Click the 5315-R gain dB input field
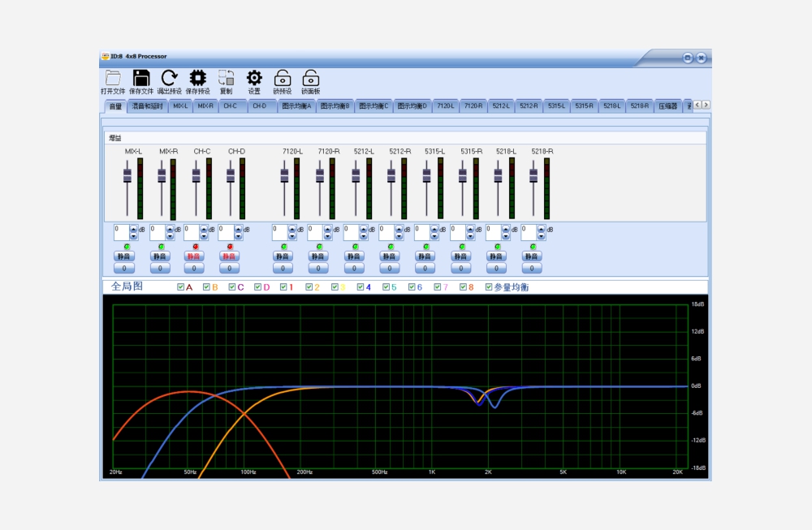The height and width of the screenshot is (530, 812). coord(458,232)
